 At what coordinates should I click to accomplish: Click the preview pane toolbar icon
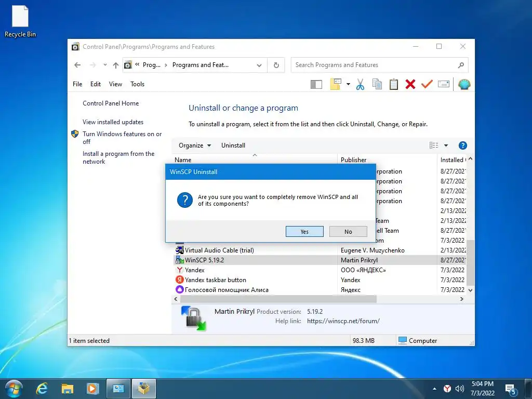point(316,84)
